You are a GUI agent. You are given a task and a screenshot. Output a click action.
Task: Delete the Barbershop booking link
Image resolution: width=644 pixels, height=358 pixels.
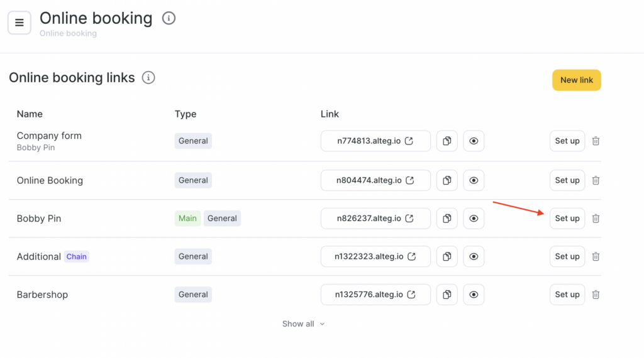(x=596, y=295)
